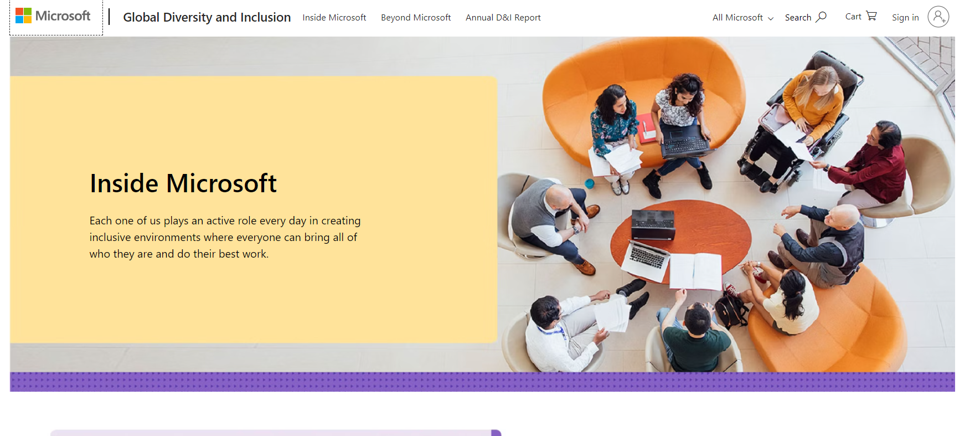The image size is (980, 436).
Task: Open the Annual D&I Report nav item
Action: pos(503,18)
